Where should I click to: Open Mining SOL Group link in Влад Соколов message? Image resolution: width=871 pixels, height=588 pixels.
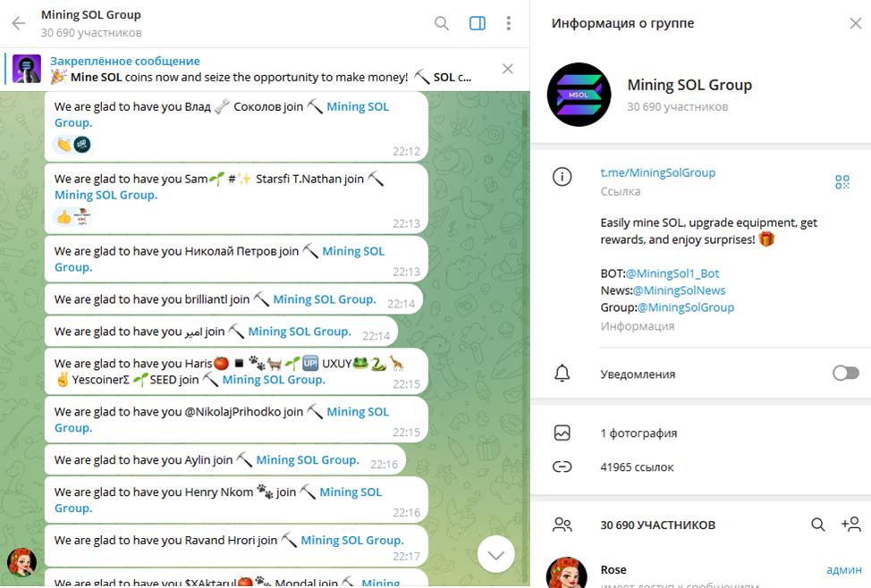pos(358,106)
